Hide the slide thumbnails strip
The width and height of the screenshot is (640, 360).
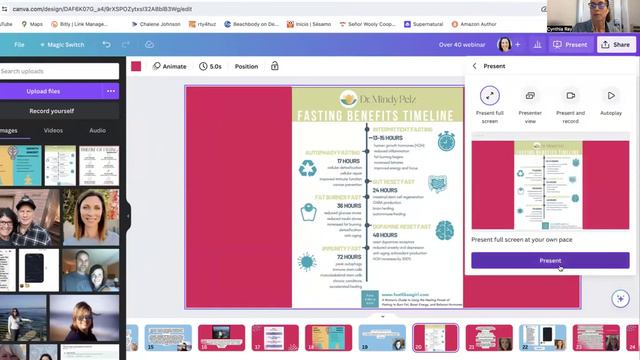click(382, 316)
